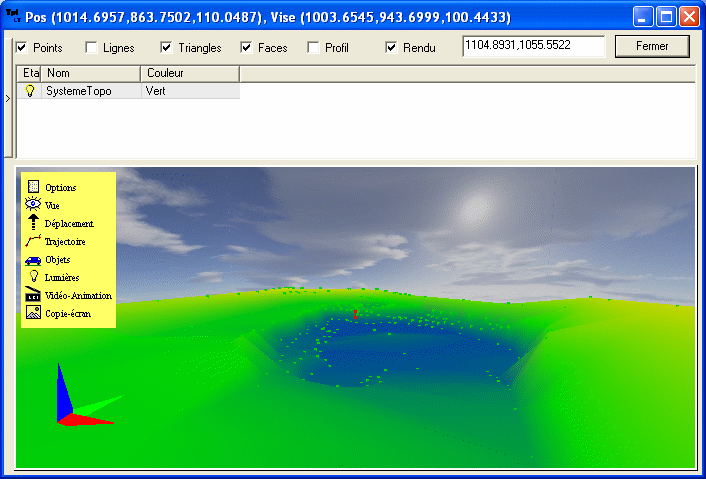Open the Vue eye icon
Viewport: 706px width, 479px height.
coord(33,205)
